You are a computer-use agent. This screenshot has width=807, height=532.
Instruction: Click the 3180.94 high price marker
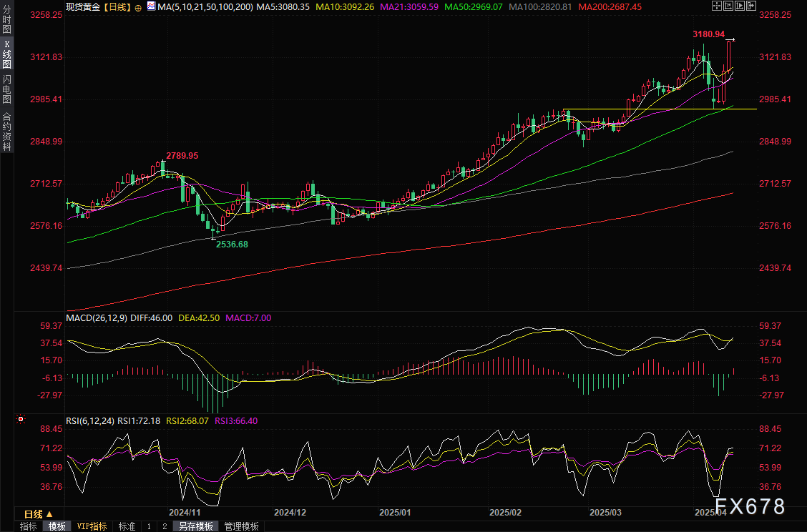(x=708, y=34)
